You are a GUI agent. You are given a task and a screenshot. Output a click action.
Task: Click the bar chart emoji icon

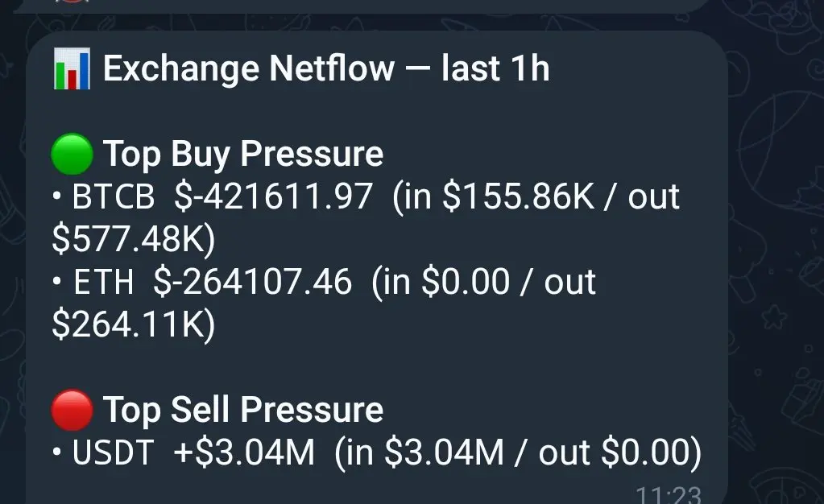pos(72,69)
